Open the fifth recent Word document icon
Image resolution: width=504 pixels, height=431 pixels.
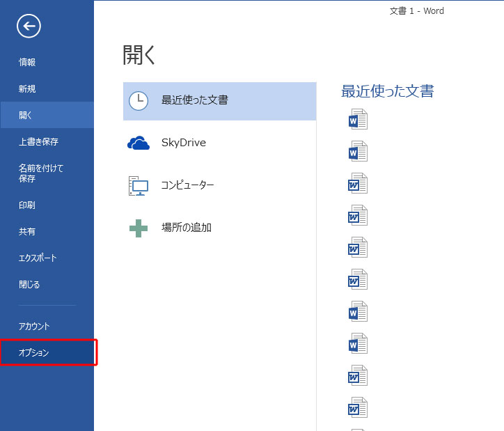[x=358, y=247]
